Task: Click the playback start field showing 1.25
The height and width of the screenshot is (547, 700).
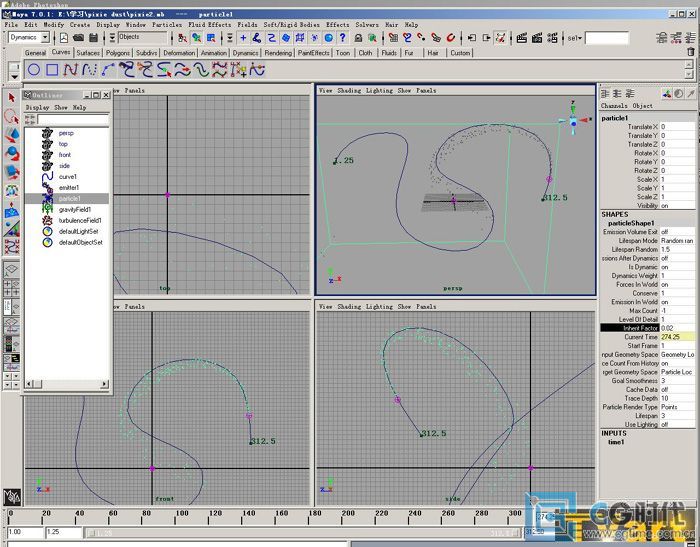Action: pos(63,532)
